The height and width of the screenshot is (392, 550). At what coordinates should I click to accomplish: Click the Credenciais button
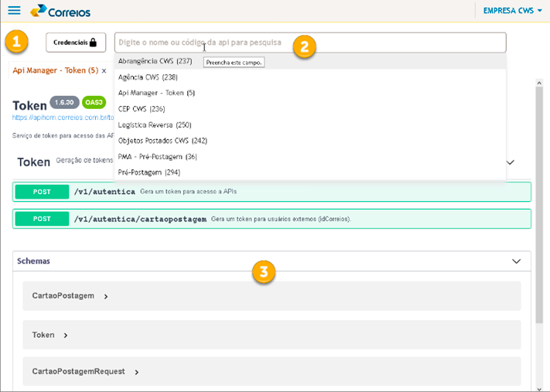76,43
